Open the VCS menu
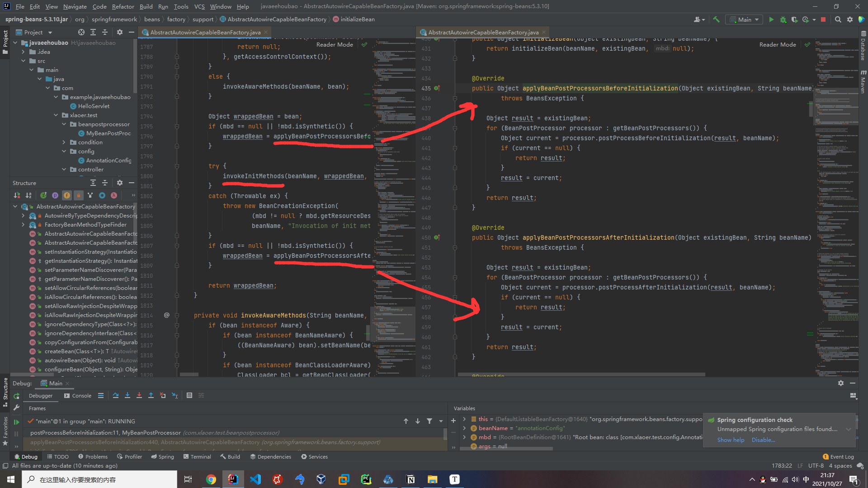This screenshot has width=868, height=488. [199, 6]
